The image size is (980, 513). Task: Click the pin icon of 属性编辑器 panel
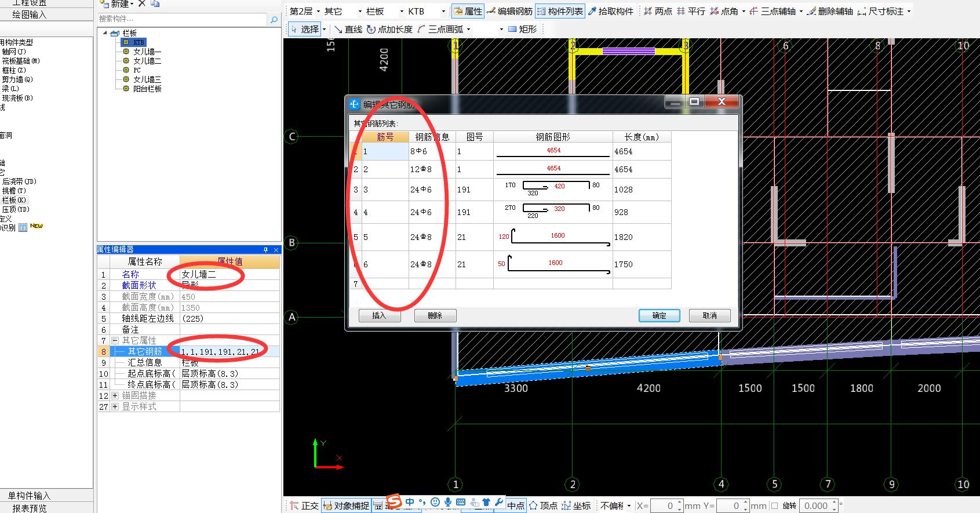point(265,250)
